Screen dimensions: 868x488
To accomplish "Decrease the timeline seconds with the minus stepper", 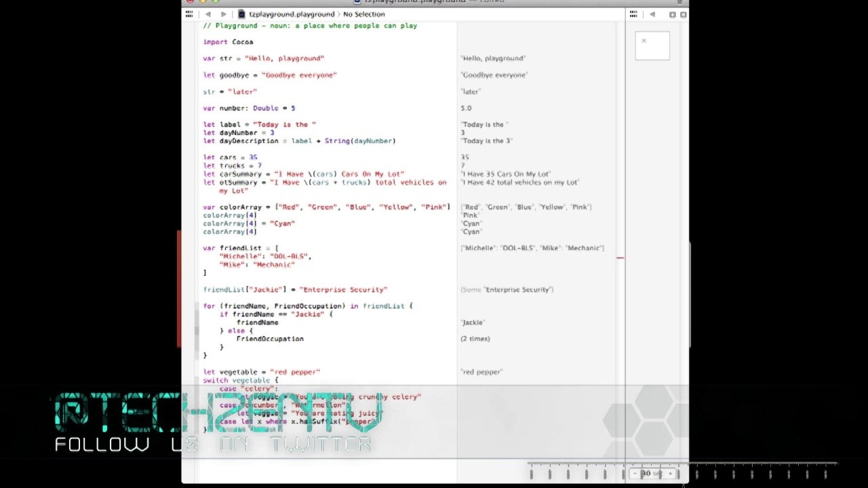I will [x=633, y=474].
